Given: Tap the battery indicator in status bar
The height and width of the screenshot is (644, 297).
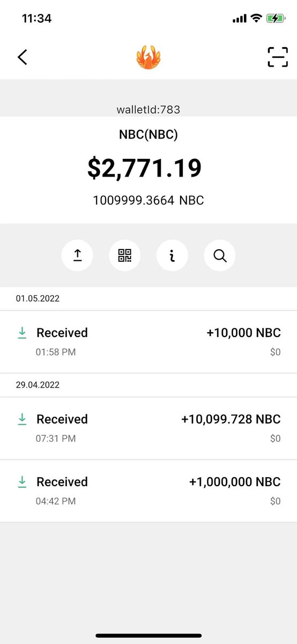Looking at the screenshot, I should coord(276,18).
